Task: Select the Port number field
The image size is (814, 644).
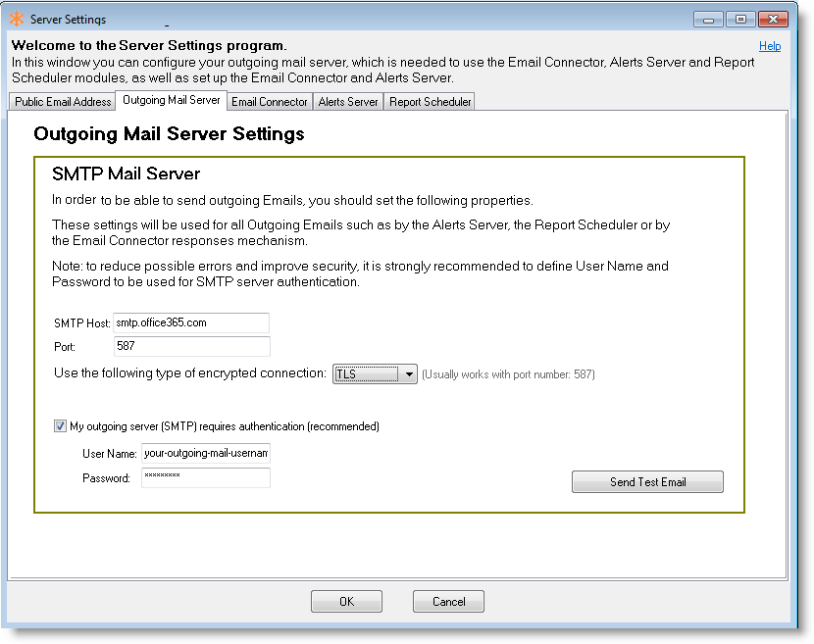Action: (x=191, y=347)
